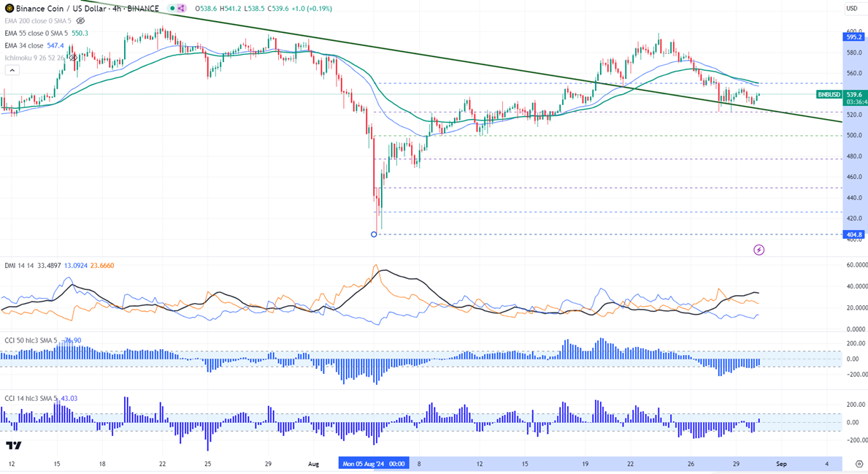Select the DMI 14 14 indicator legend
The width and height of the screenshot is (868, 474).
tap(20, 266)
